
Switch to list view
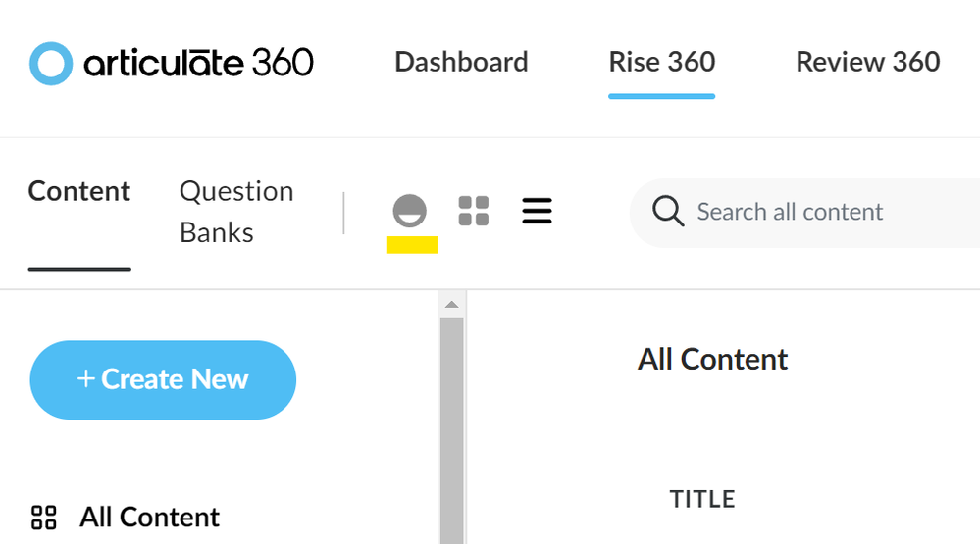tap(537, 211)
